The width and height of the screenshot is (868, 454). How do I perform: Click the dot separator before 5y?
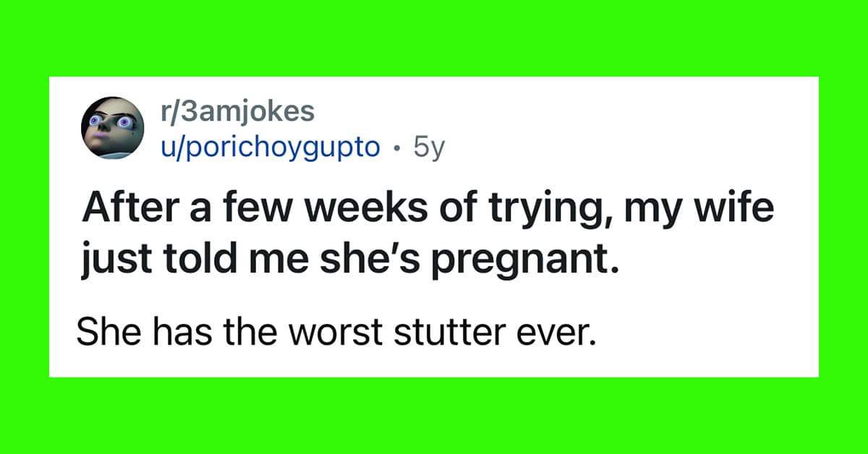(397, 149)
